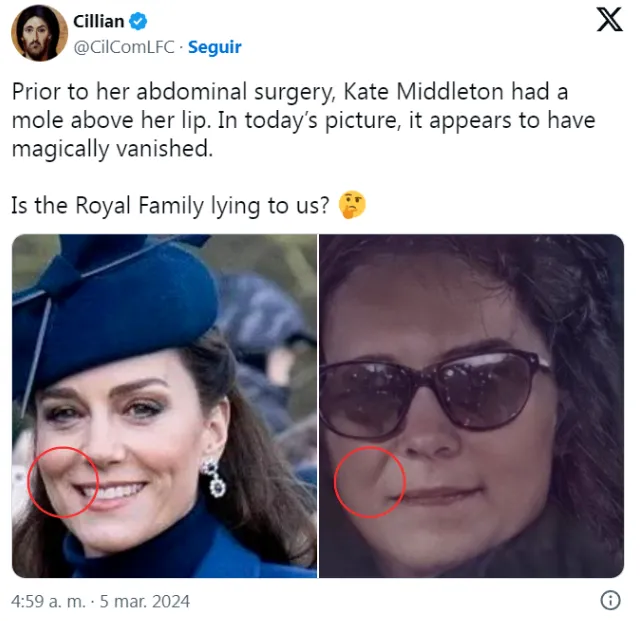The width and height of the screenshot is (641, 621).
Task: Click the drop earring in the left photo
Action: [214, 478]
